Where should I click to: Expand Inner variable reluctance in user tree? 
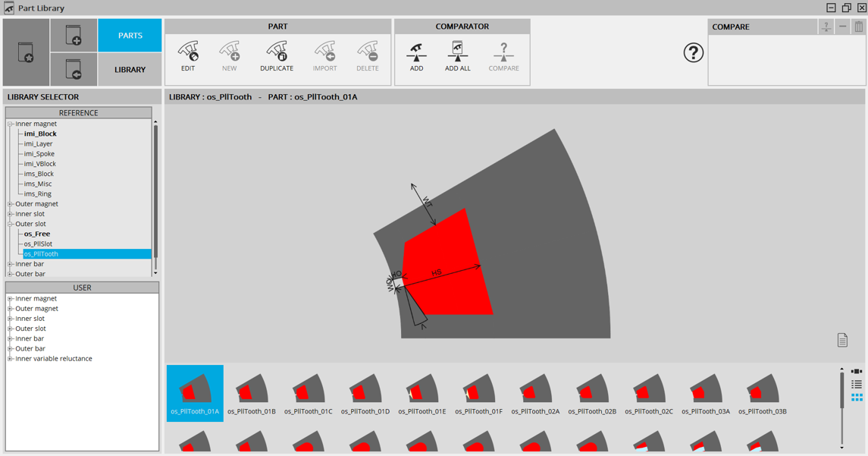point(11,359)
